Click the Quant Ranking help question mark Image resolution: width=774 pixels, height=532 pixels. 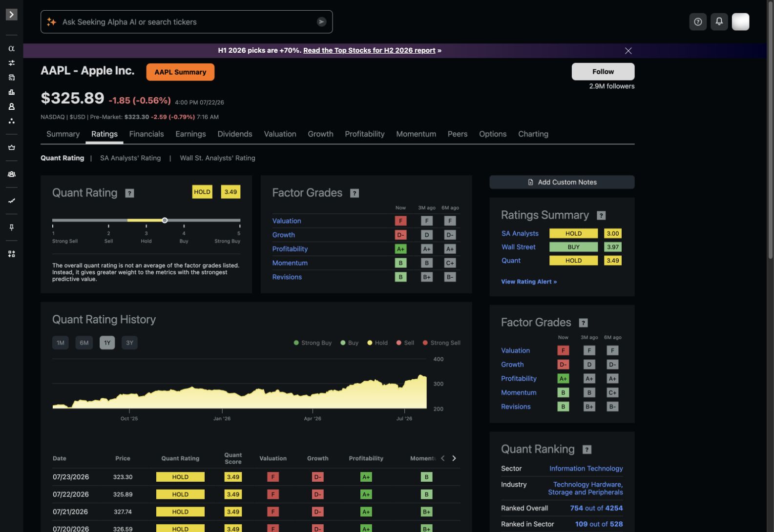[587, 450]
